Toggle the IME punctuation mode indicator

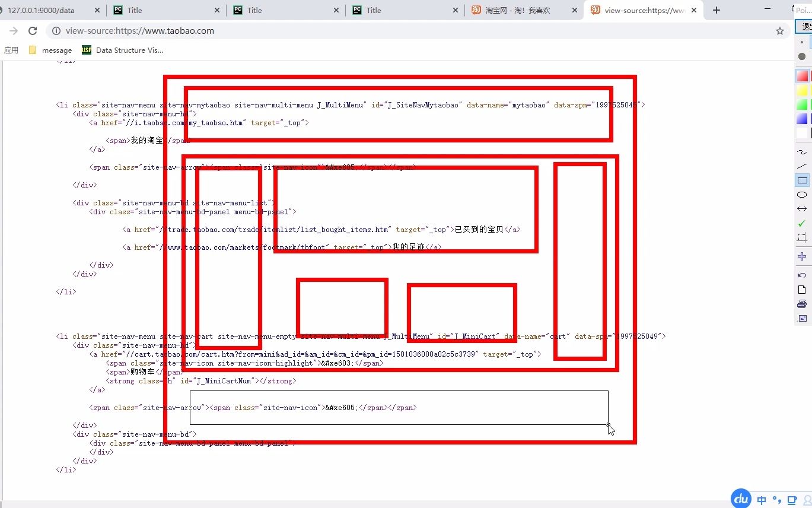pos(777,500)
